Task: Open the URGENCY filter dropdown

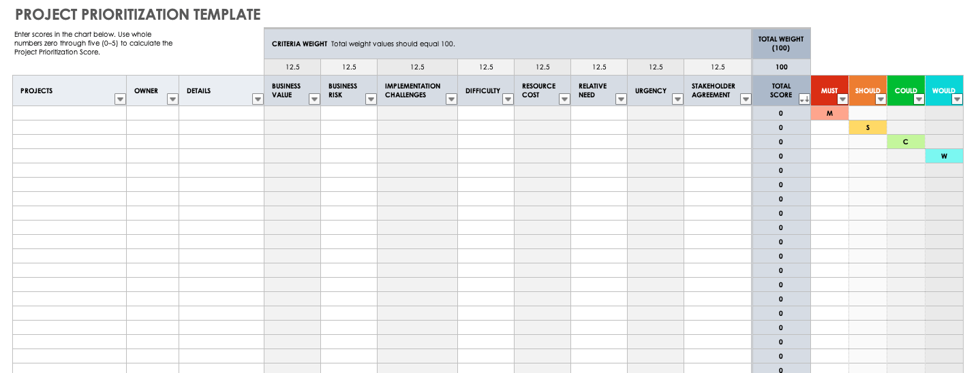Action: (x=677, y=99)
